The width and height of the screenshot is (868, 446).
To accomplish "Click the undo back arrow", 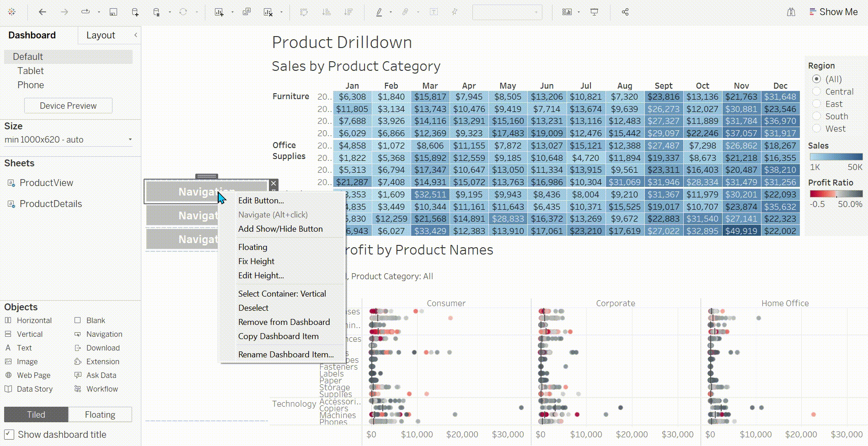I will point(43,12).
